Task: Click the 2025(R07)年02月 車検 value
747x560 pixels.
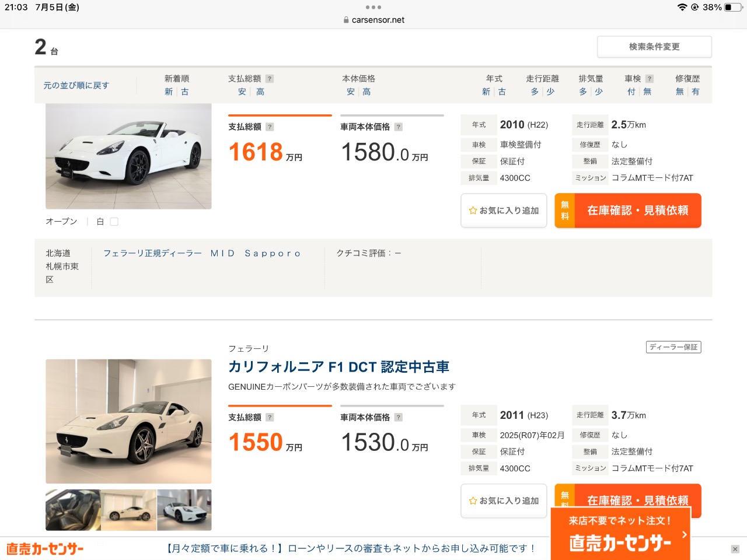Action: pos(532,435)
